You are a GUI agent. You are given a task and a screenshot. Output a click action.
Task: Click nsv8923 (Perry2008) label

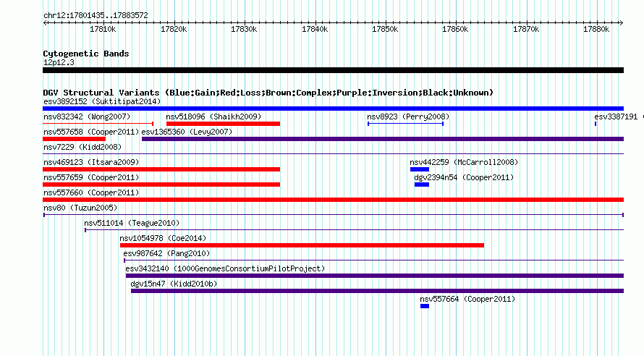coord(408,116)
